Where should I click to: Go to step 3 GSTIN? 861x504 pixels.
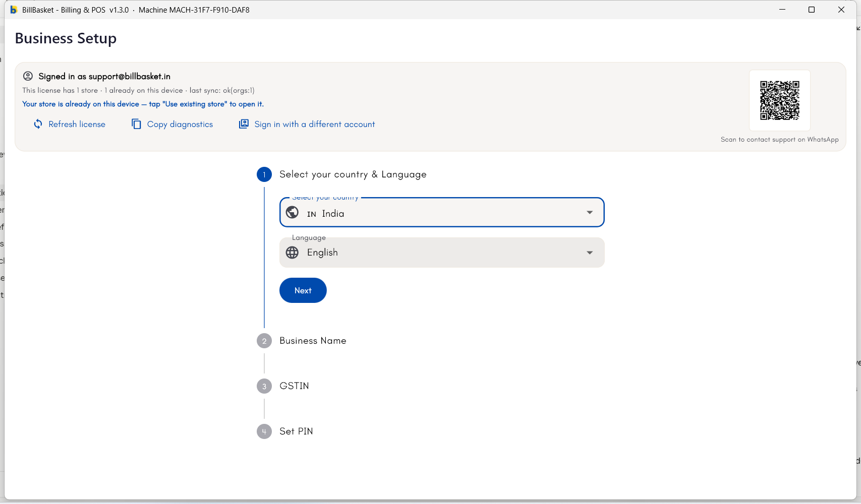(264, 386)
